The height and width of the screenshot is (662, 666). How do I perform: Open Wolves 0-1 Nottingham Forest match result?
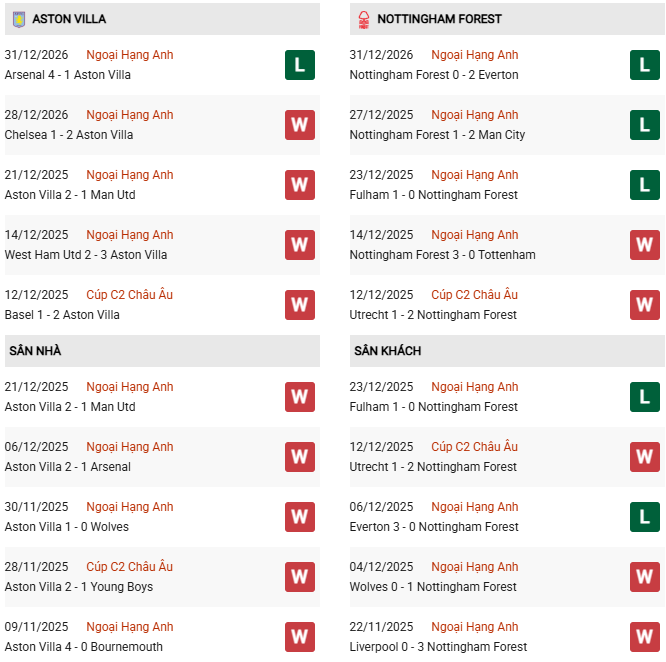pos(433,587)
